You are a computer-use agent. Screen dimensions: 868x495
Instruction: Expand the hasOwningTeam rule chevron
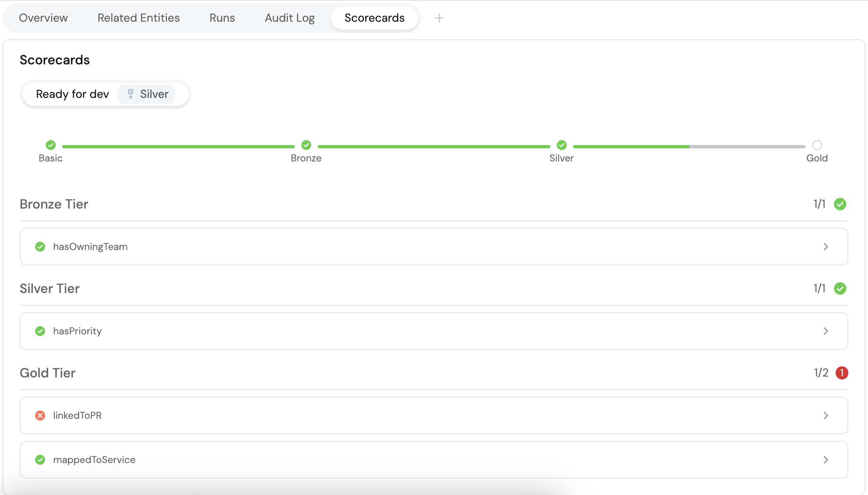pos(826,247)
